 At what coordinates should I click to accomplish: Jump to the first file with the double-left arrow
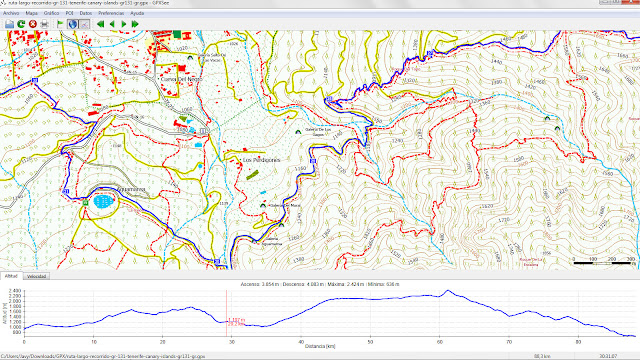point(100,24)
